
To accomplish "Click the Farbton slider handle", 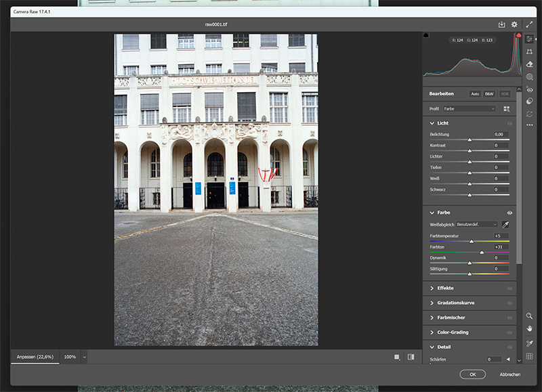I will tap(482, 253).
